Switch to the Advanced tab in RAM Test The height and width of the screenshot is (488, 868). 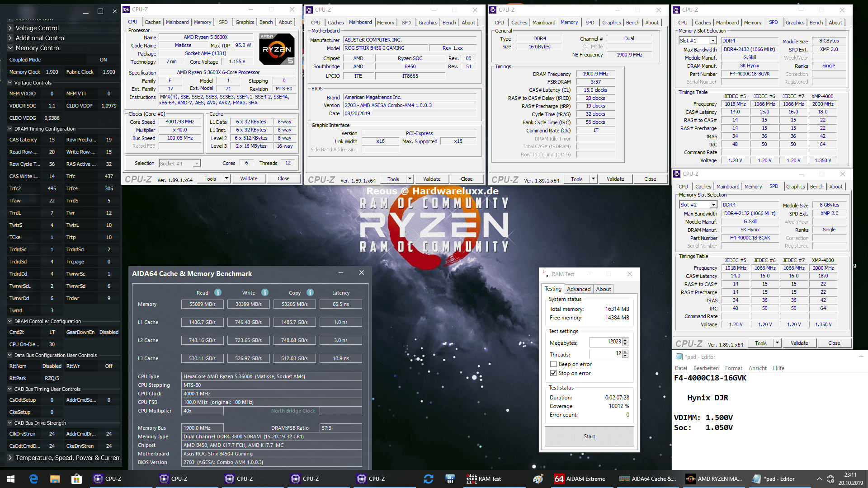pyautogui.click(x=579, y=289)
